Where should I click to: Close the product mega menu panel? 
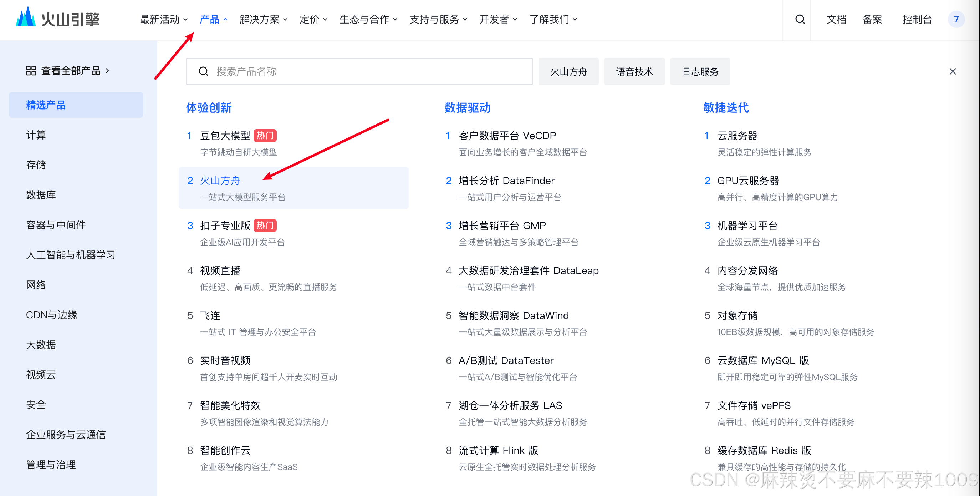[952, 72]
